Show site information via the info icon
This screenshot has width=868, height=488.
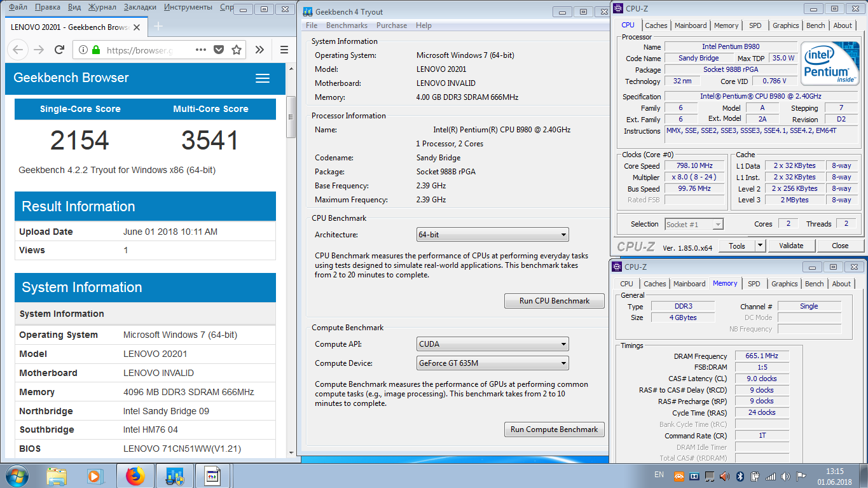tap(83, 50)
